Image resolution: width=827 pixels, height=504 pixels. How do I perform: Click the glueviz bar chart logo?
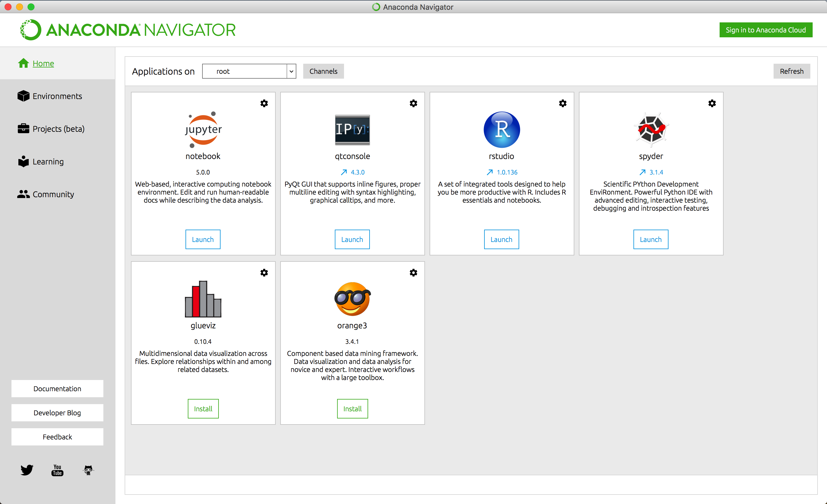pyautogui.click(x=203, y=299)
